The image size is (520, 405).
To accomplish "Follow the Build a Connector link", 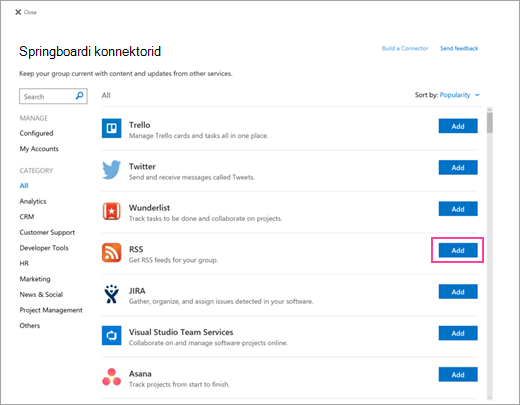I will pos(405,48).
